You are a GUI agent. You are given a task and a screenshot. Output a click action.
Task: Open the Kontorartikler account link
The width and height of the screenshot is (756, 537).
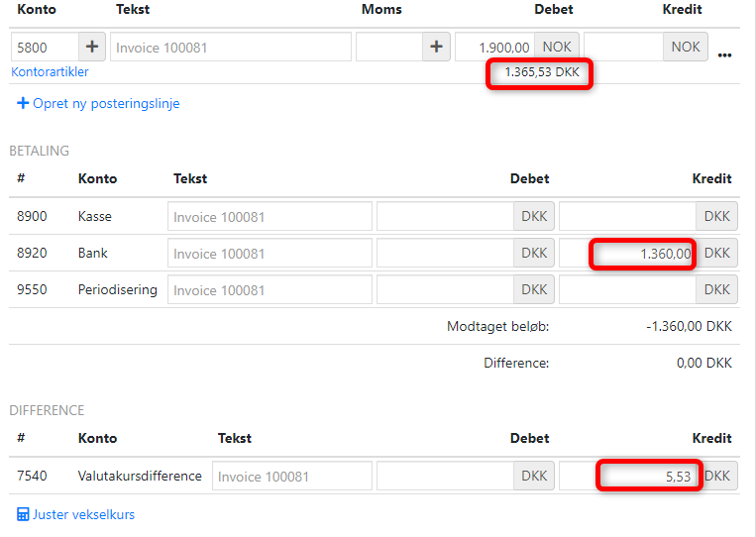click(x=50, y=72)
